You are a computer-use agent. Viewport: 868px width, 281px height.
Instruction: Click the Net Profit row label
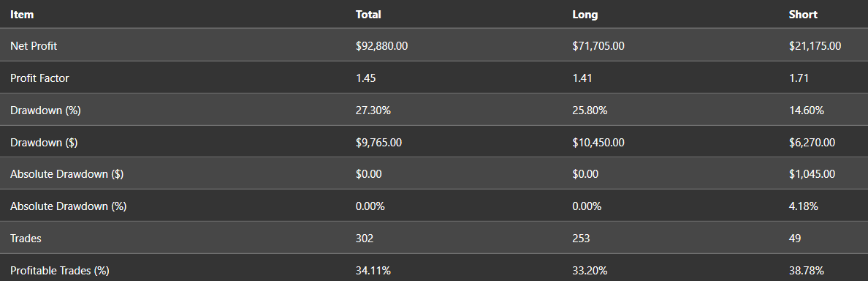click(33, 46)
